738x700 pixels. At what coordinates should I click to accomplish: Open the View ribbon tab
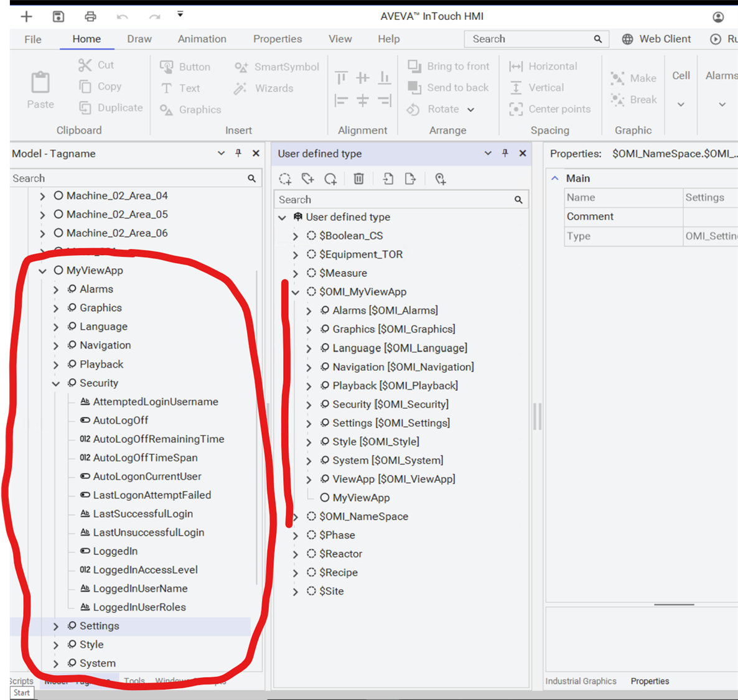[340, 39]
